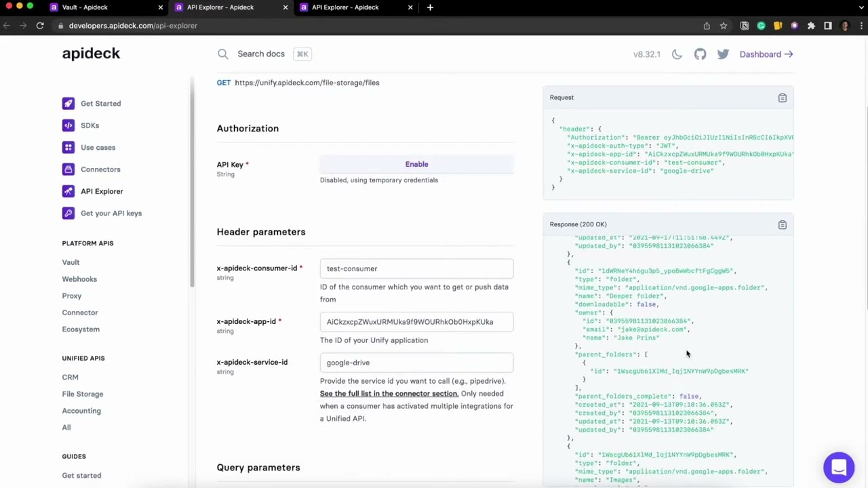Open the Ecosystem menu item
This screenshot has width=868, height=488.
(x=81, y=329)
